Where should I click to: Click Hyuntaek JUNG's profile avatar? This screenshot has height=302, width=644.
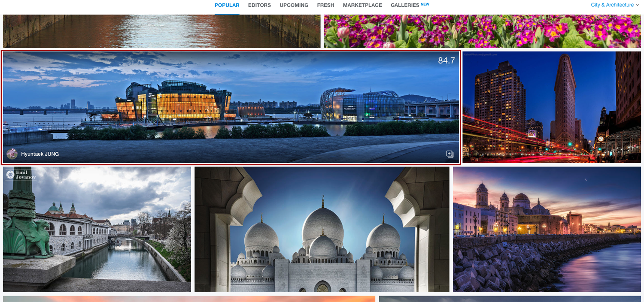[12, 154]
